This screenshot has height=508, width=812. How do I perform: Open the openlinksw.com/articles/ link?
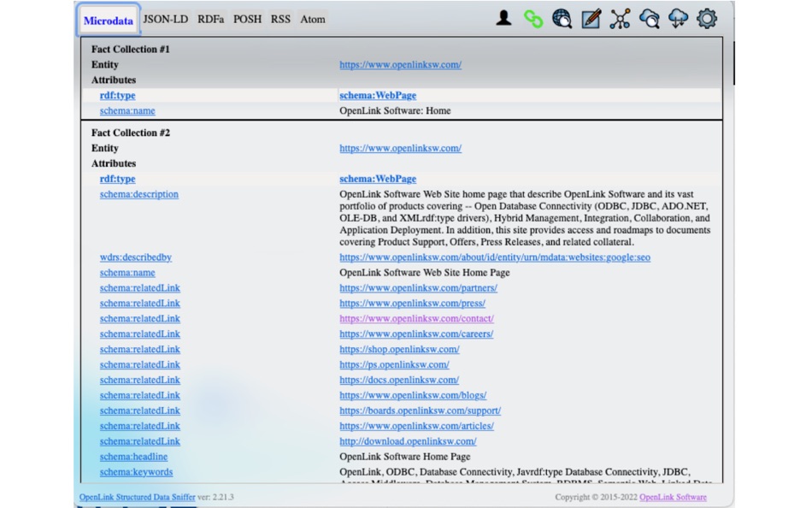coord(416,426)
